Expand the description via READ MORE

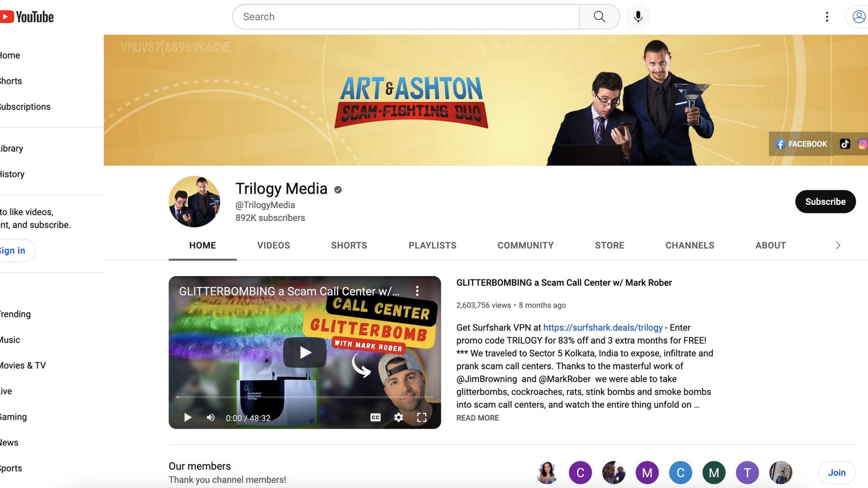[477, 418]
